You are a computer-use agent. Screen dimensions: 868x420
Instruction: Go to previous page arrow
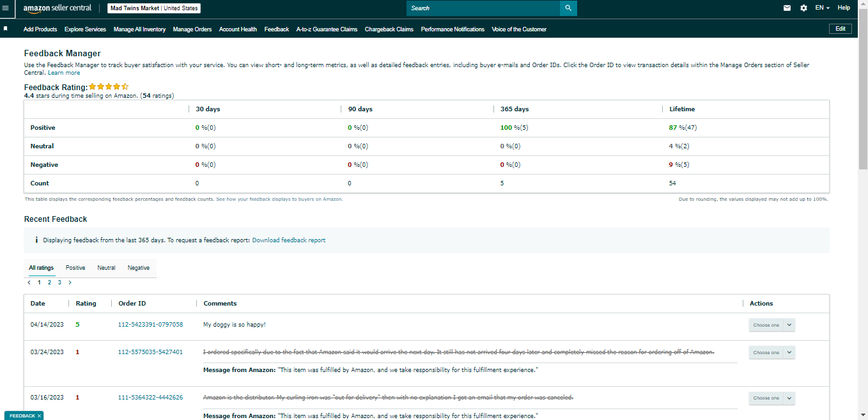point(29,282)
